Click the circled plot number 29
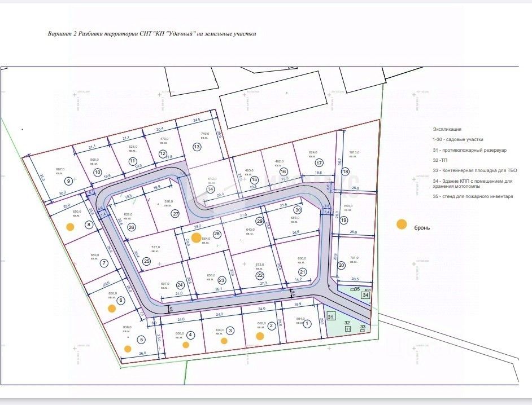This screenshot has height=405, width=532. [x=260, y=221]
